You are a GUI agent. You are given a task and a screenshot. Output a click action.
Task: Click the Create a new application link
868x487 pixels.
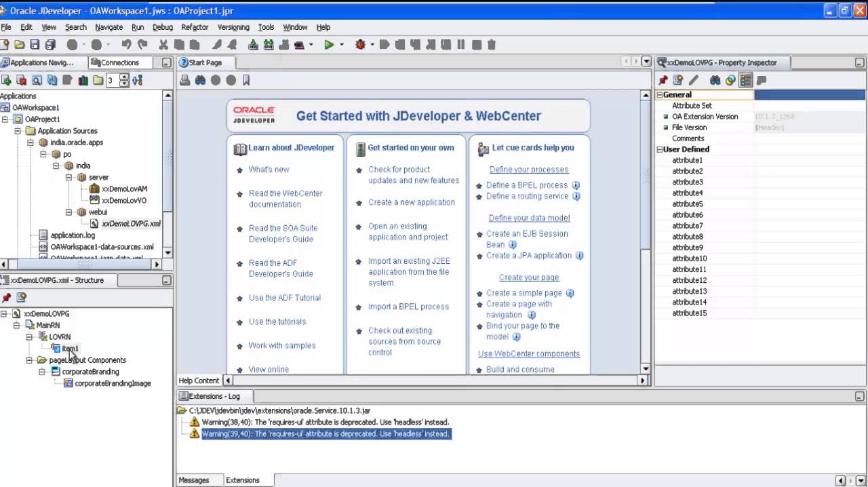coord(412,202)
